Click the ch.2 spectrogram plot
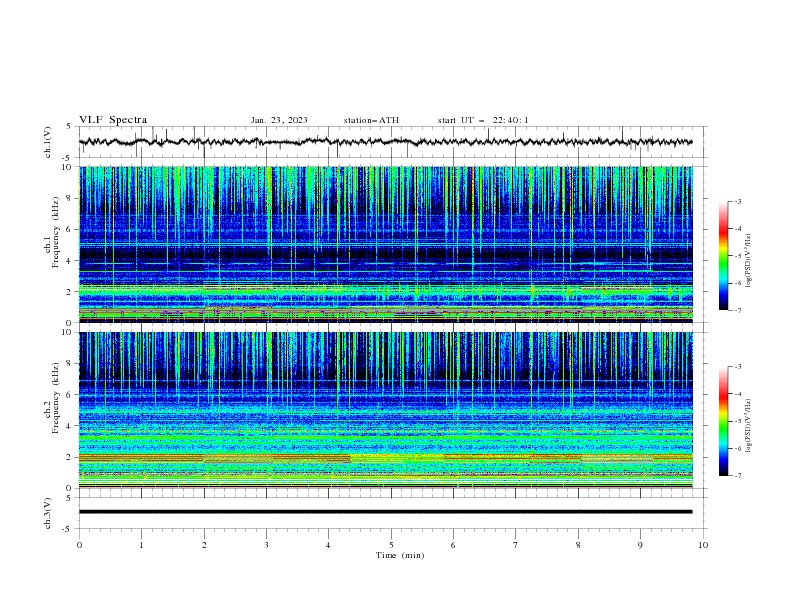The width and height of the screenshot is (792, 612). (386, 410)
